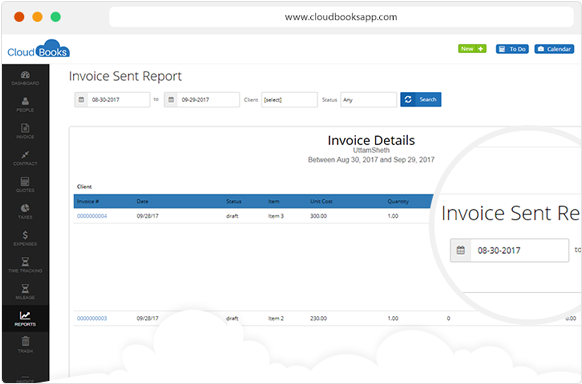Viewport: 582px width, 384px height.
Task: Open the Trash bin icon
Action: [x=25, y=341]
